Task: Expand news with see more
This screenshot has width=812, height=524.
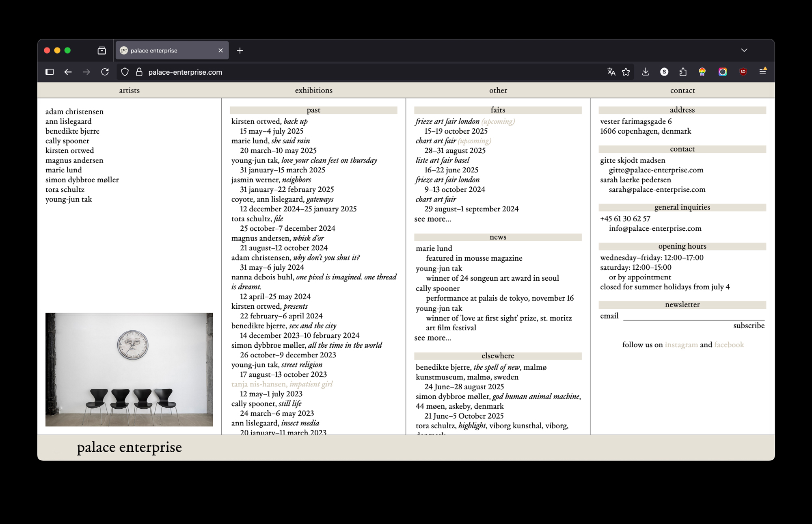Action: click(x=432, y=338)
